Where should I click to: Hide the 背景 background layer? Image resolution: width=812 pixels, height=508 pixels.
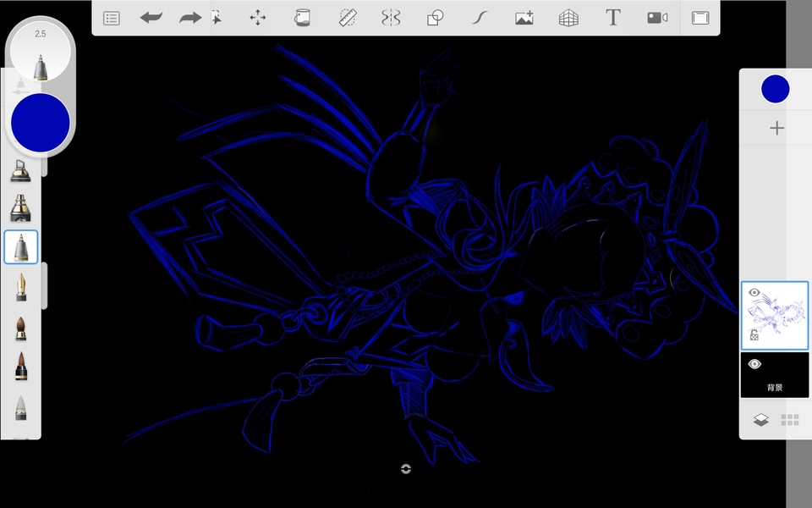point(754,364)
